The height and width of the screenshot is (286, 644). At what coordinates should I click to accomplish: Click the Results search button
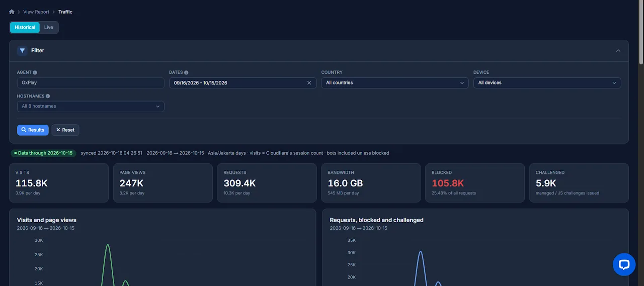tap(33, 130)
